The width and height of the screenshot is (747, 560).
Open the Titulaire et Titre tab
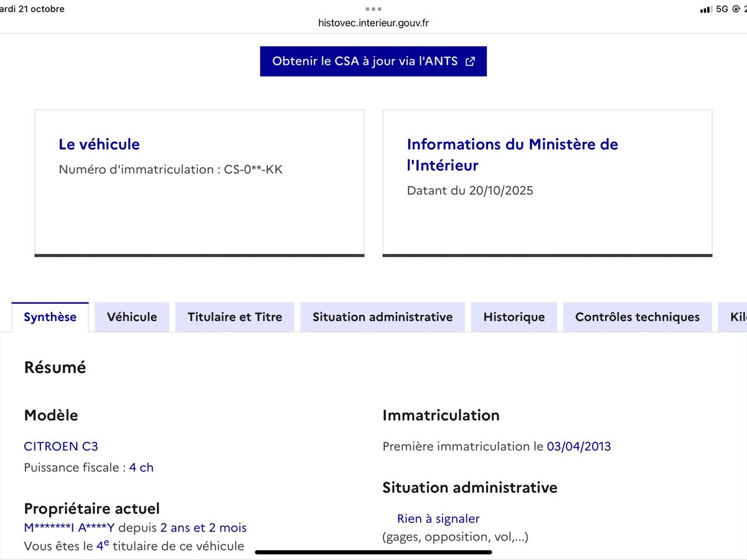(x=235, y=317)
